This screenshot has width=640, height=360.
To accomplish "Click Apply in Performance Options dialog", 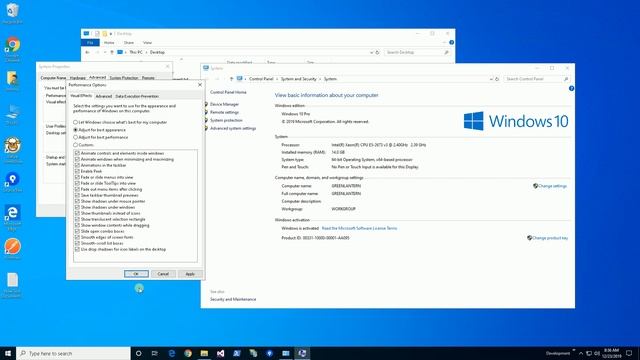I will pyautogui.click(x=190, y=274).
